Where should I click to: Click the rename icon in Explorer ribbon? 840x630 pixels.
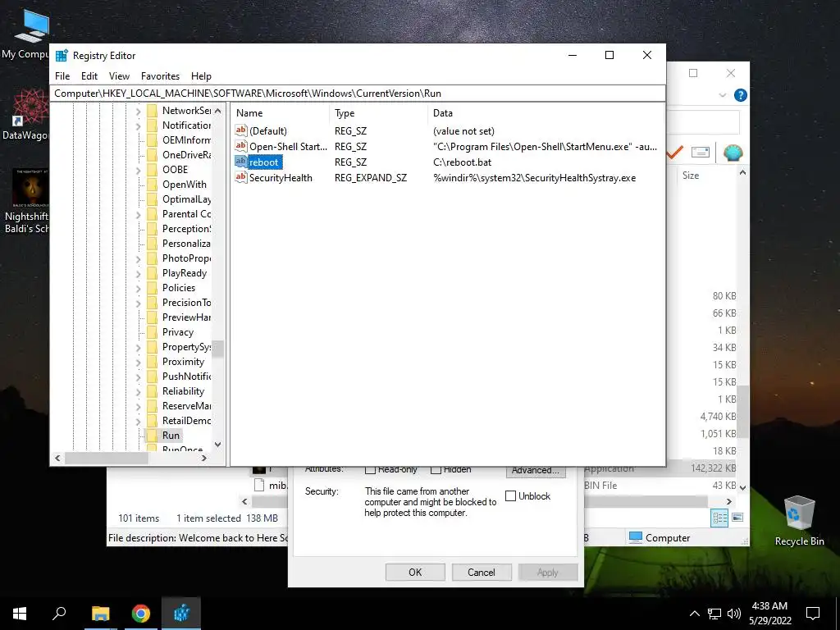point(701,153)
